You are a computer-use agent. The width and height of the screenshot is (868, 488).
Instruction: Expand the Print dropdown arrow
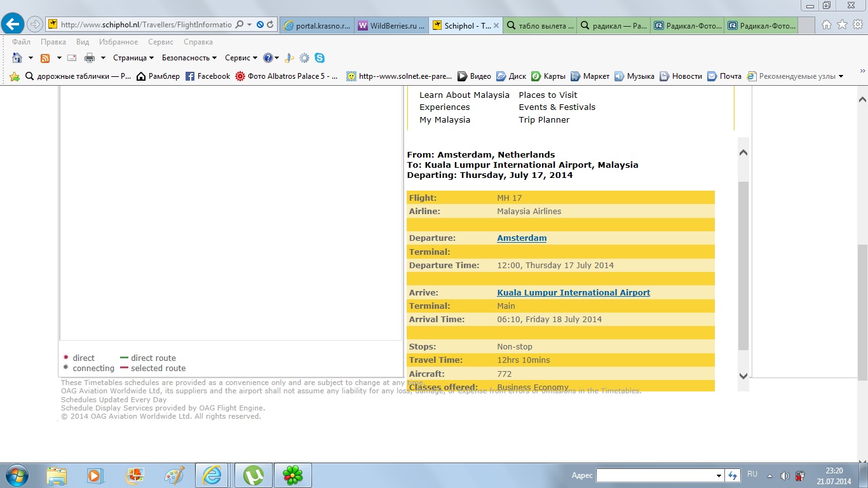pos(103,58)
